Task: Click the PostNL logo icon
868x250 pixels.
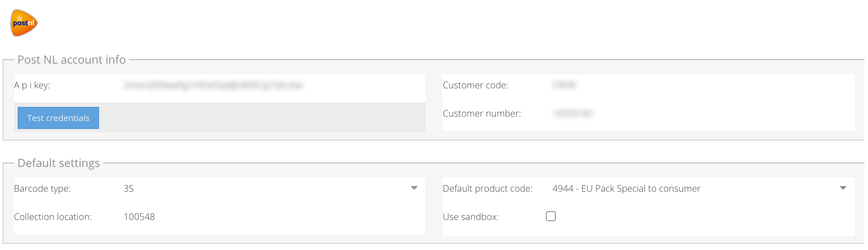Action: point(24,23)
